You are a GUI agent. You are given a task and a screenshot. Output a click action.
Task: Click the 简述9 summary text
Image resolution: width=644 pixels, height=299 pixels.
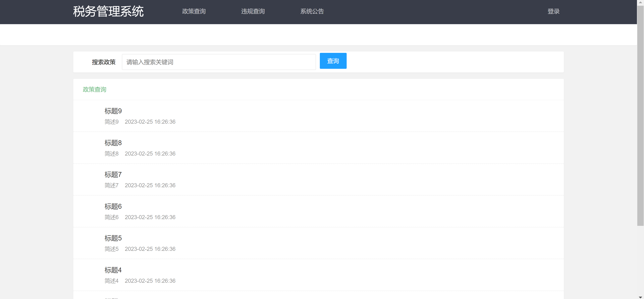pyautogui.click(x=111, y=122)
